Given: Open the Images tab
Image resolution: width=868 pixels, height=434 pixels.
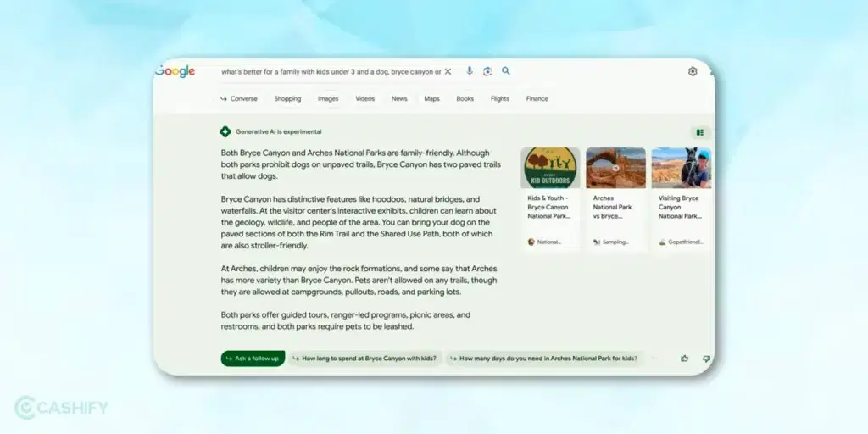Looking at the screenshot, I should click(x=328, y=99).
